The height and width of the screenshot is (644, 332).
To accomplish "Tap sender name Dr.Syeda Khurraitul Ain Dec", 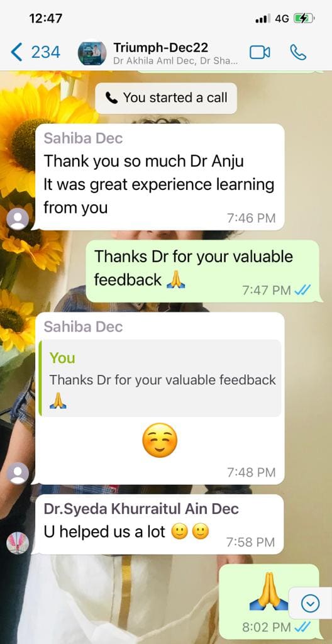I will [141, 509].
